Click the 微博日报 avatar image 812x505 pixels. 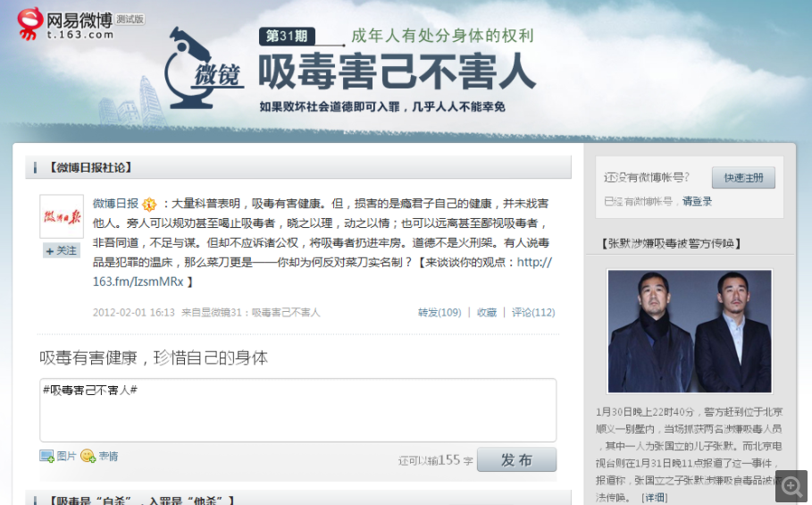tap(62, 216)
